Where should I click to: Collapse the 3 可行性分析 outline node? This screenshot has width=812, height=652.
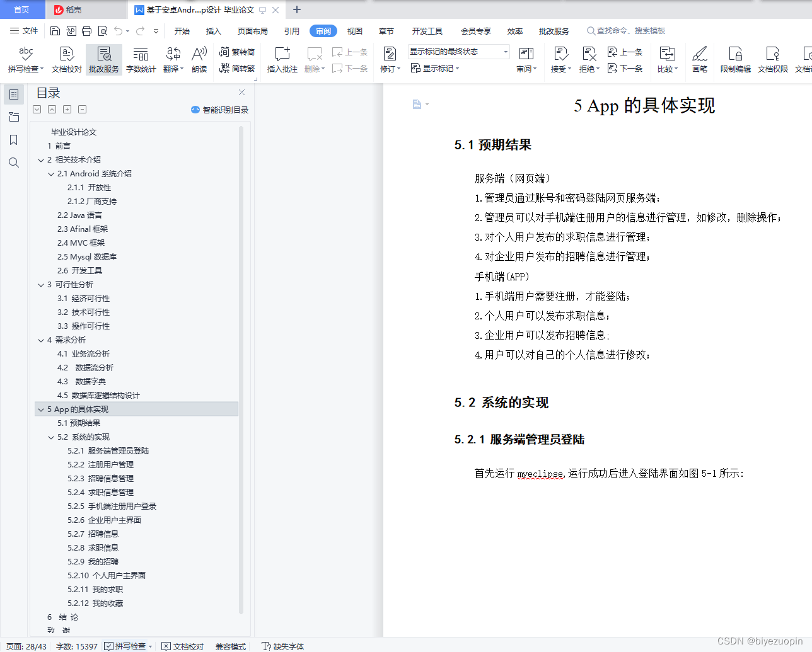(41, 285)
